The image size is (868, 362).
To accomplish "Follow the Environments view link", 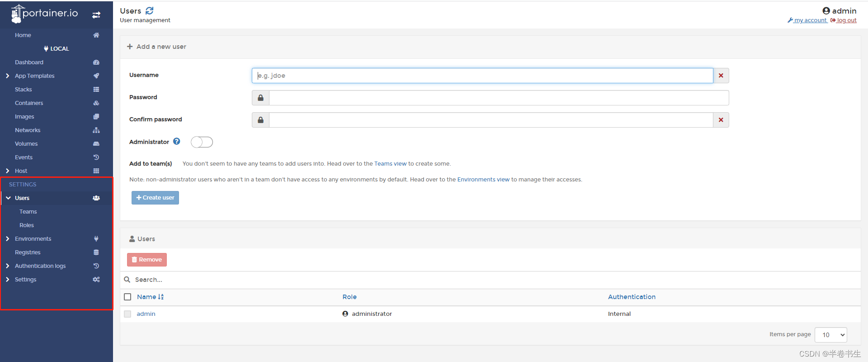I will 483,180.
